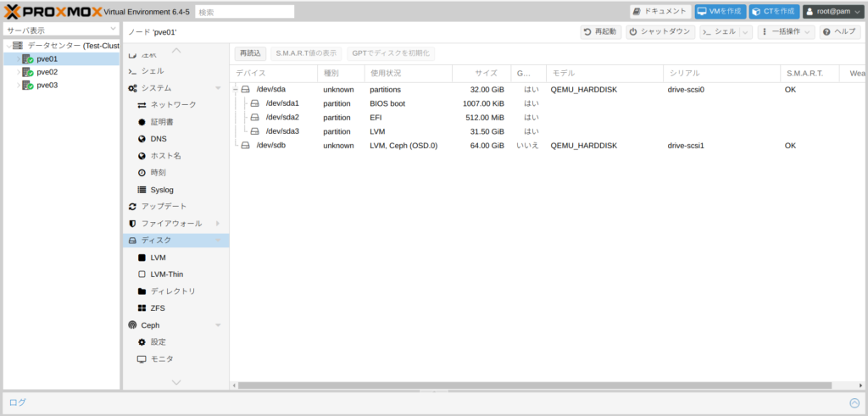Image resolution: width=868 pixels, height=416 pixels.
Task: Open the LVM-Thin menu item
Action: (176, 274)
